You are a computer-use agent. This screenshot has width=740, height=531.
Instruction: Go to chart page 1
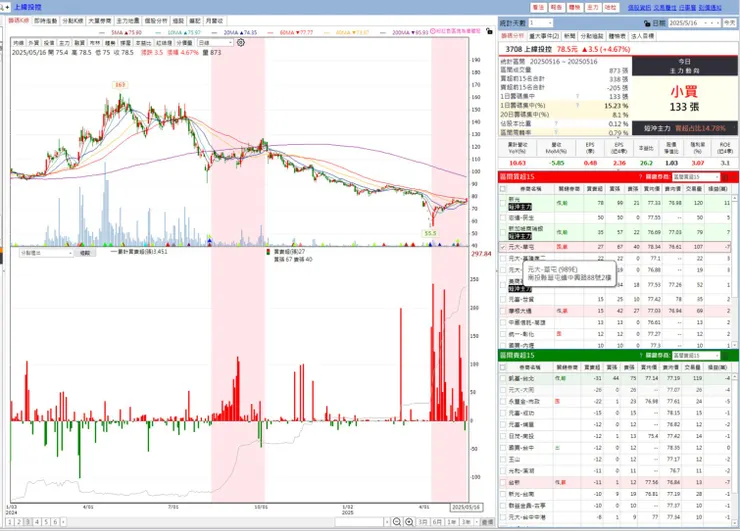tap(10, 522)
